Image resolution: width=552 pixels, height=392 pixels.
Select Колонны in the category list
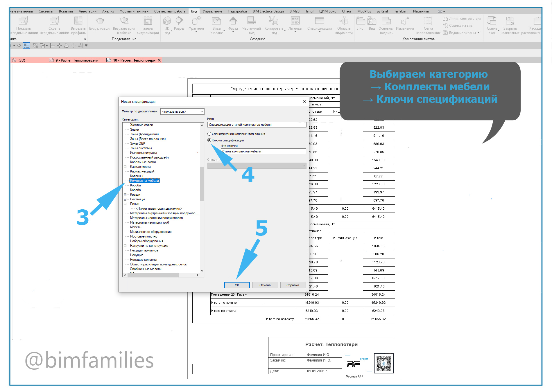tap(137, 176)
